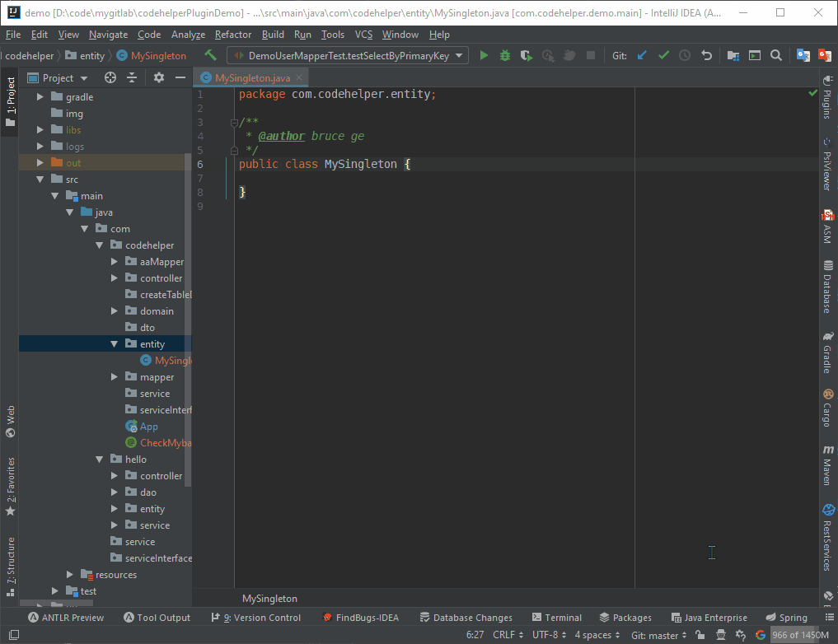
Task: Open the Terminal tool window
Action: pos(556,618)
